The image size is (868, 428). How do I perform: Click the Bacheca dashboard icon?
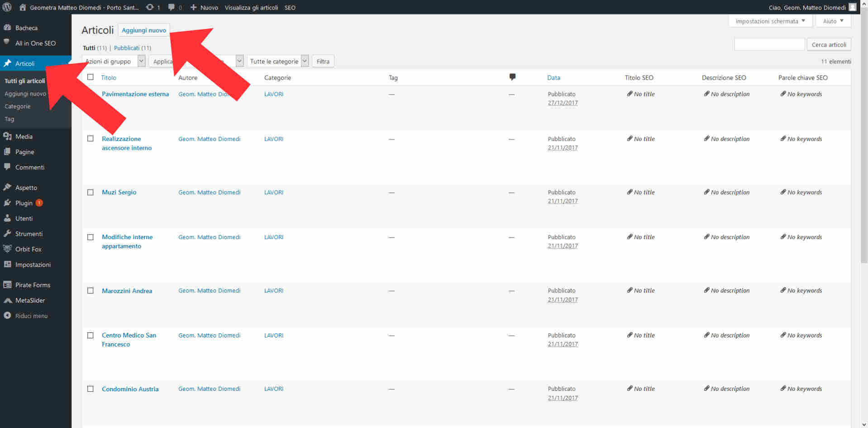point(7,28)
